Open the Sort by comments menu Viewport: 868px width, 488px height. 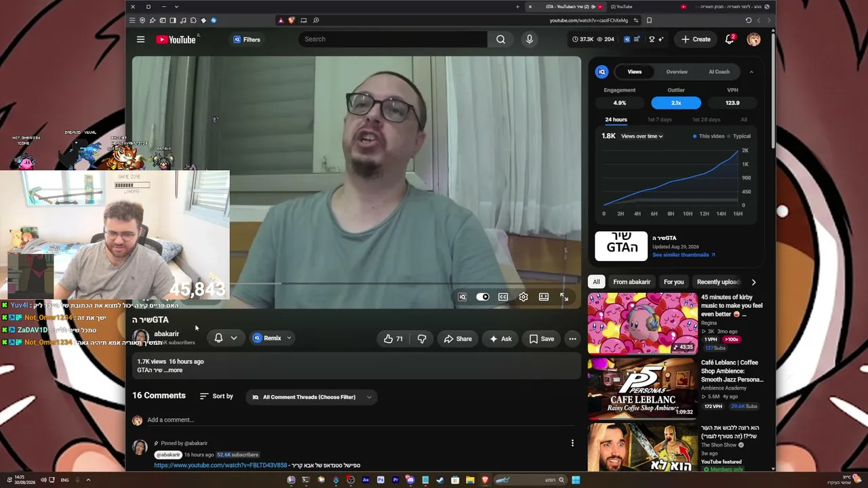coord(216,396)
